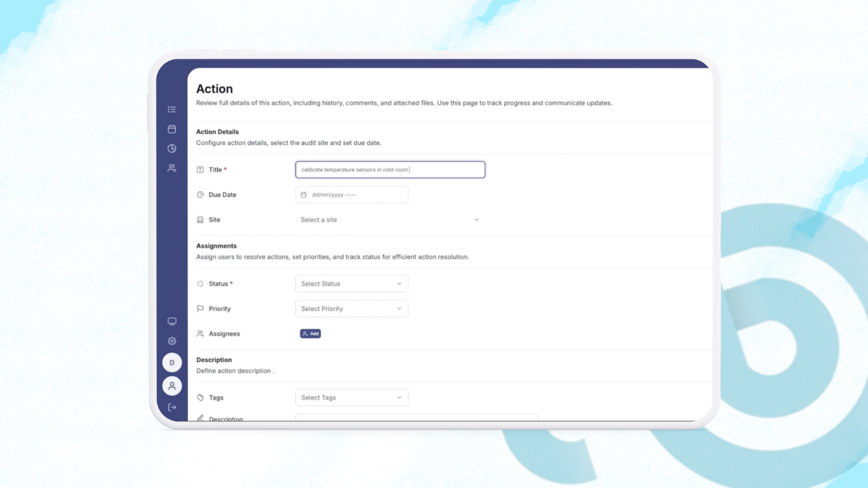868x488 pixels.
Task: Select the Action page title
Action: [x=215, y=89]
